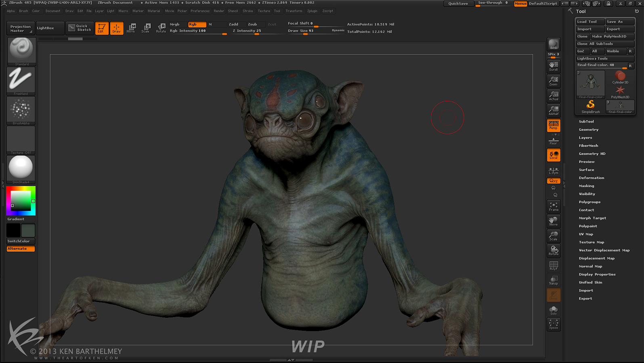Image resolution: width=644 pixels, height=363 pixels.
Task: Enable Zadd sculpt mode
Action: [233, 25]
